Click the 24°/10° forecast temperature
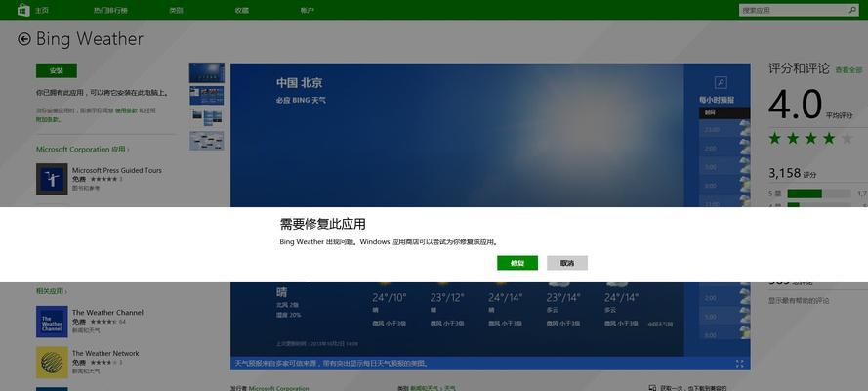The width and height of the screenshot is (868, 391). pyautogui.click(x=390, y=298)
